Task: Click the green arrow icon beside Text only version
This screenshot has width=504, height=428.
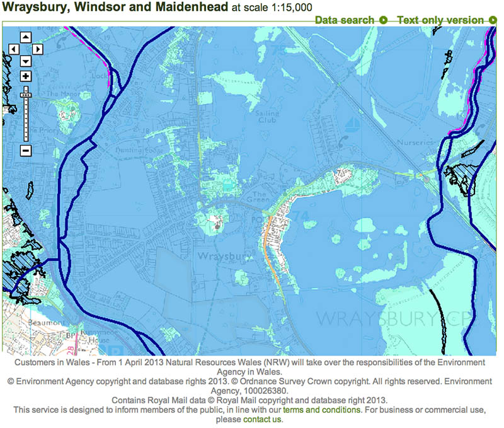Action: [493, 20]
